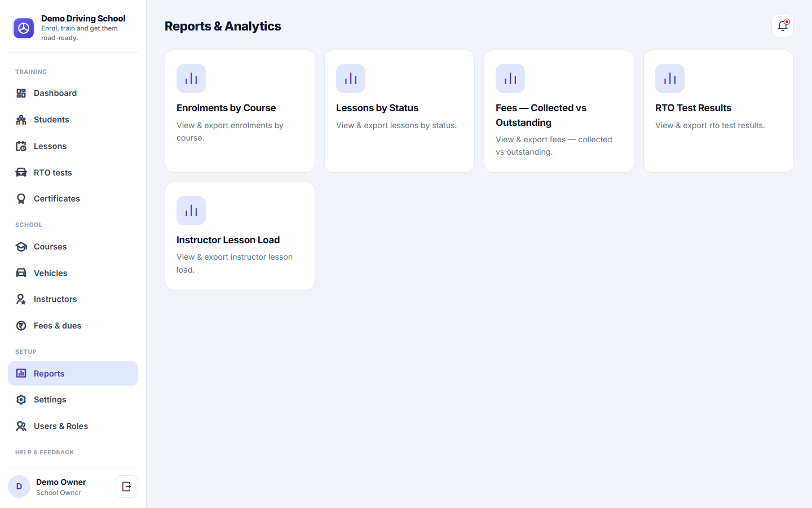The width and height of the screenshot is (812, 508).
Task: Go to Courses under School
Action: pos(73,247)
